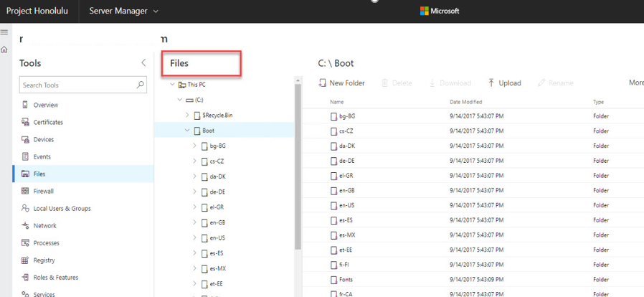Click the cs-CZ folder icon in file list
This screenshot has height=297, width=644.
pyautogui.click(x=334, y=131)
